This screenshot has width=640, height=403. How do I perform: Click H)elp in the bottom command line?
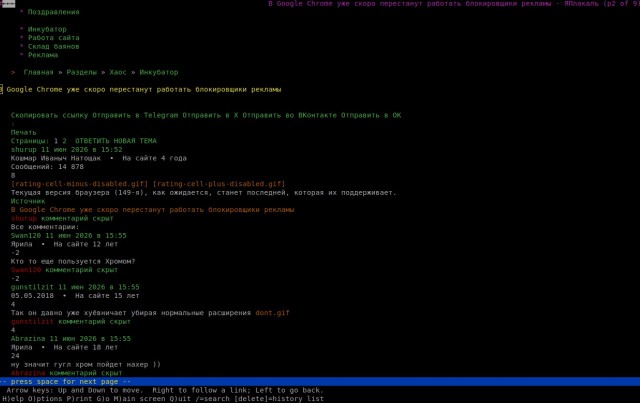tap(13, 399)
